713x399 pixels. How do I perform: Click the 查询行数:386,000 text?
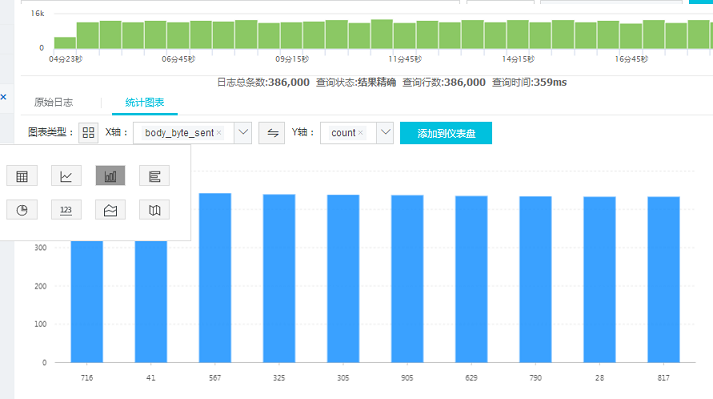[x=444, y=82]
